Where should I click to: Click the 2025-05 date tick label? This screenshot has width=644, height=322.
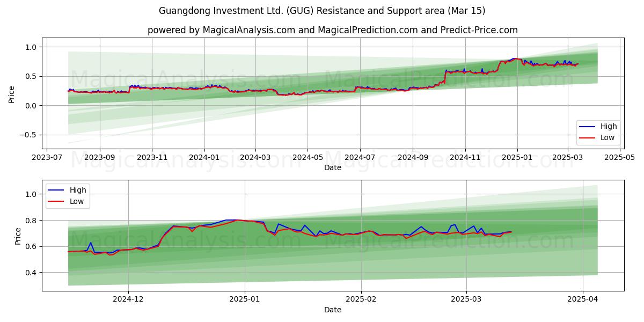point(619,158)
